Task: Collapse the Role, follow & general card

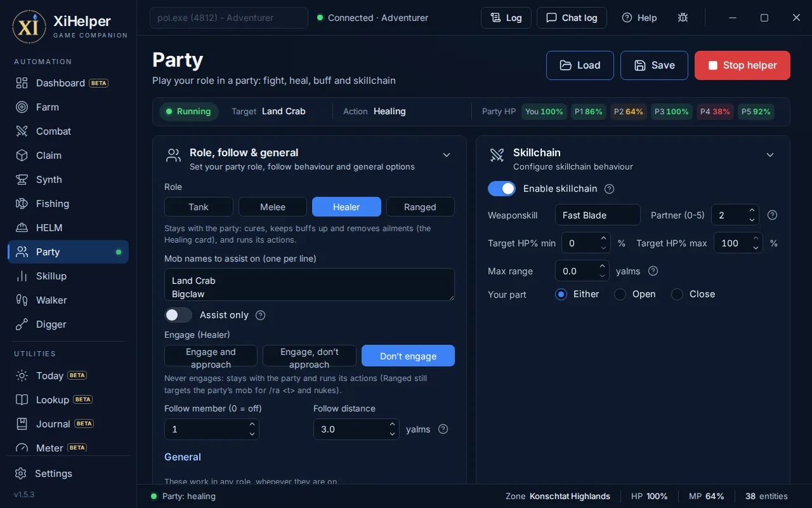Action: [447, 155]
